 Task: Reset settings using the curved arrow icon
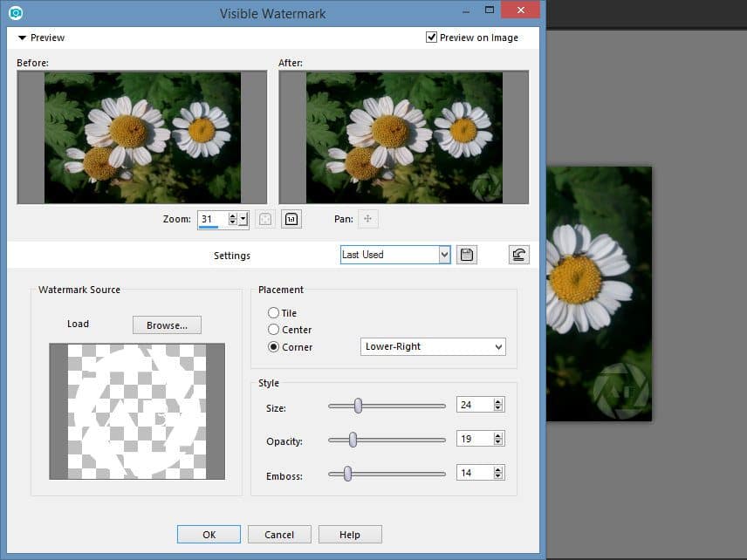click(x=518, y=252)
